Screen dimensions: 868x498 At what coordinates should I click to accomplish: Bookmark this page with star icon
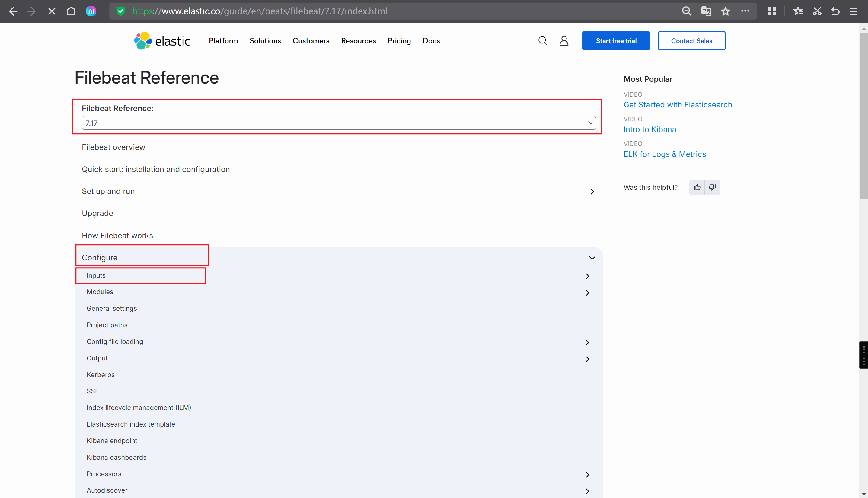coord(725,11)
